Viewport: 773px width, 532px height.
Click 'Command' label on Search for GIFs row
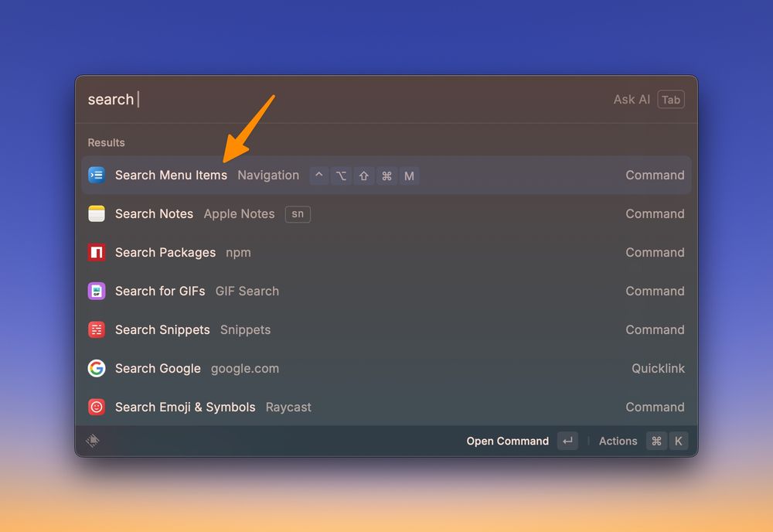[655, 291]
